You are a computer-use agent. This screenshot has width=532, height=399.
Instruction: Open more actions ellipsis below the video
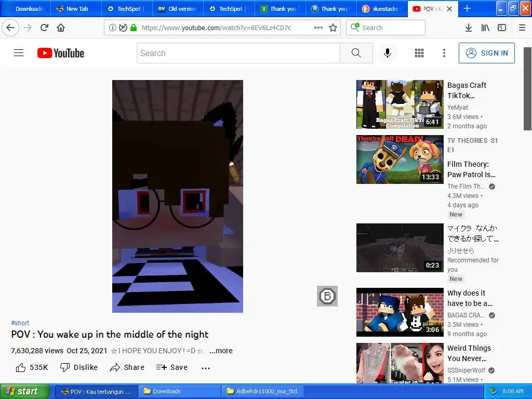(x=206, y=368)
